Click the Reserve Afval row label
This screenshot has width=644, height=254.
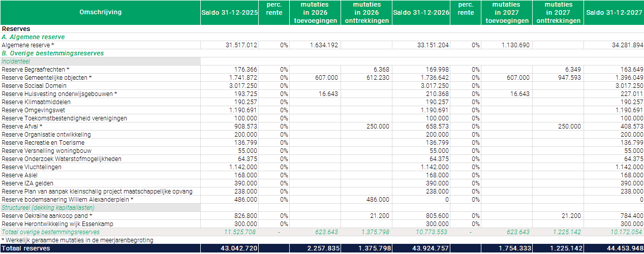22,126
